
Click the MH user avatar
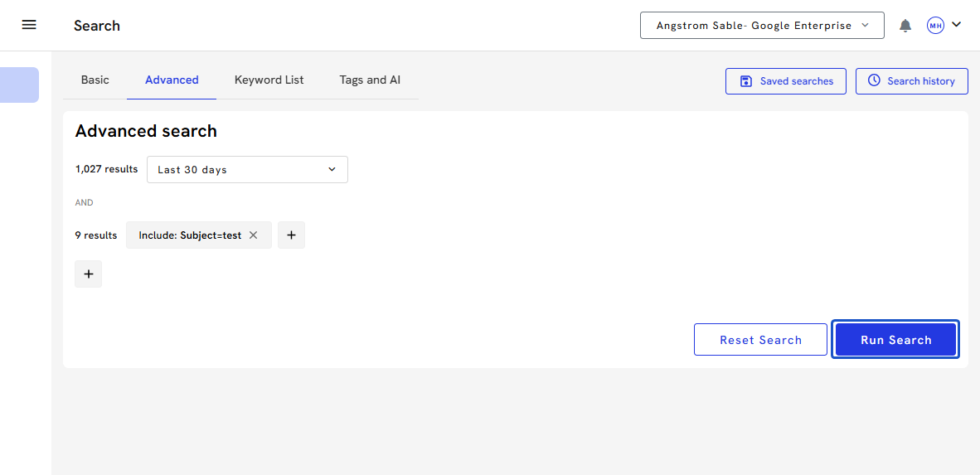pos(935,26)
